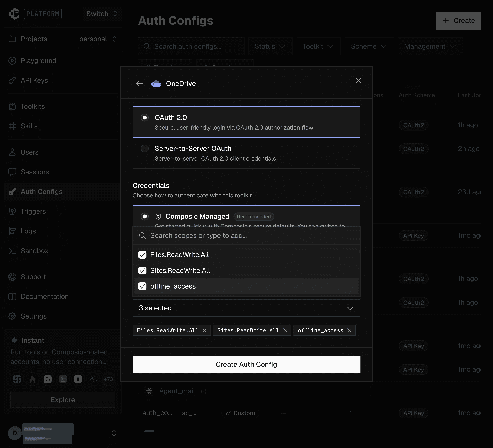The image size is (493, 448).
Task: Go to Users in the sidebar
Action: pyautogui.click(x=63, y=152)
